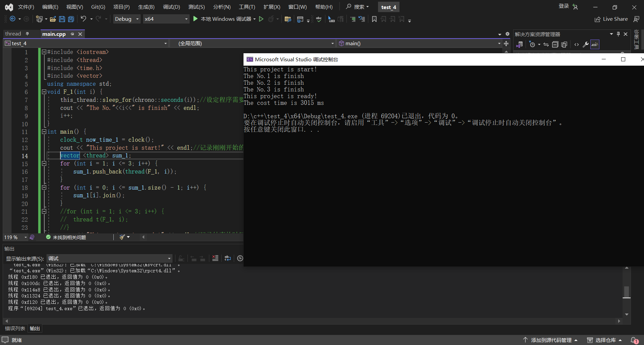Open Properties with the wrench icon

(586, 44)
